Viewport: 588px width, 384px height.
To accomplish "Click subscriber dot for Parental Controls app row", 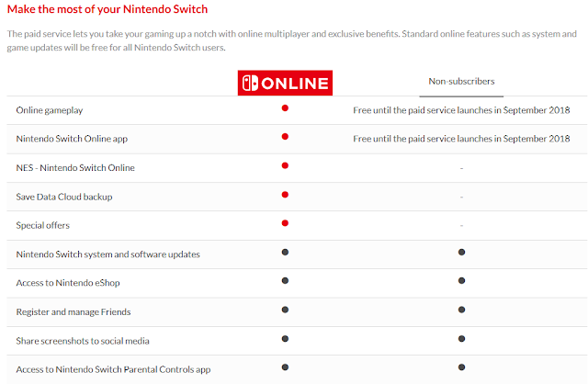I will (285, 367).
